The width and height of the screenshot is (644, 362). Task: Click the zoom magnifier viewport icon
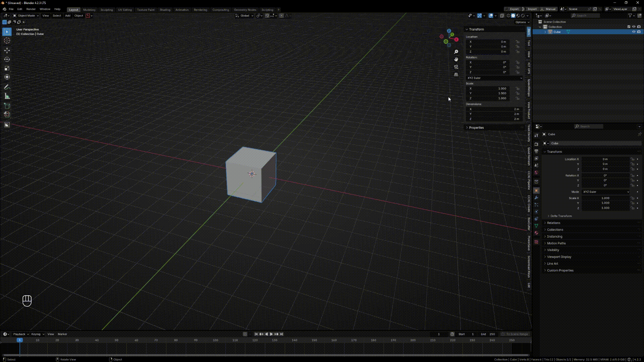coord(456,52)
